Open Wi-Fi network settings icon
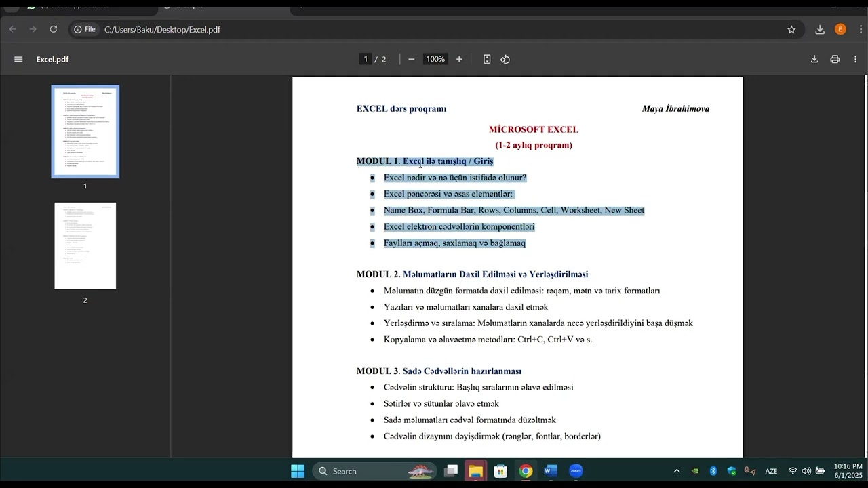The width and height of the screenshot is (868, 488). click(x=793, y=471)
